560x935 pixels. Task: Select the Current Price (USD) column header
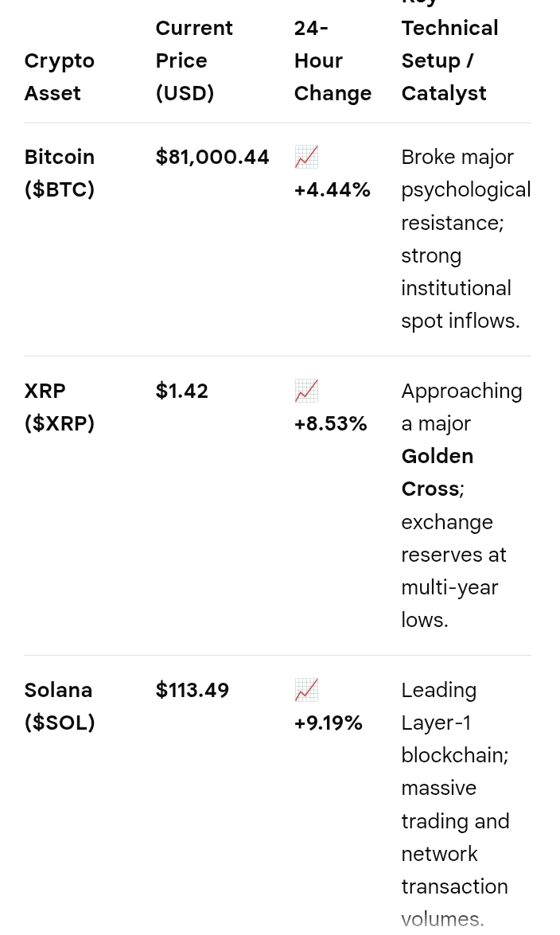click(x=194, y=60)
